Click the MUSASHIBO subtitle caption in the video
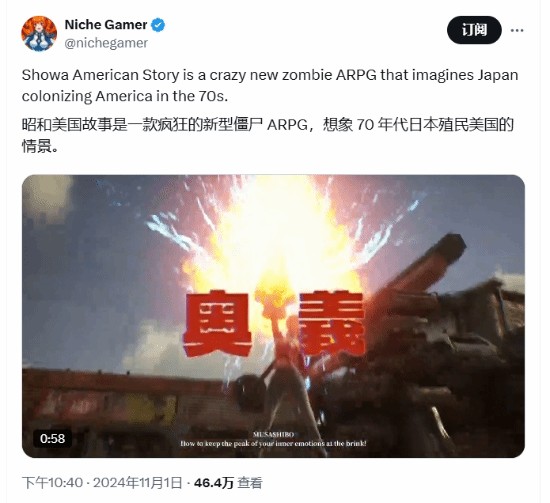The width and height of the screenshot is (550, 503). click(273, 440)
